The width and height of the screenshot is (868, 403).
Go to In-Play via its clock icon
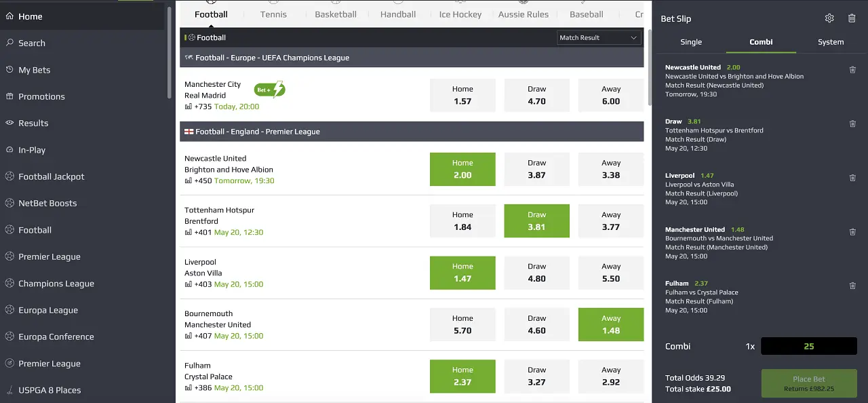click(x=9, y=150)
